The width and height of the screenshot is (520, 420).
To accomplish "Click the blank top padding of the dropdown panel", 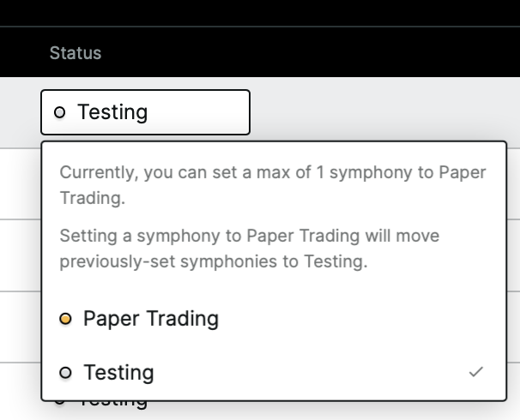I will coord(273,150).
